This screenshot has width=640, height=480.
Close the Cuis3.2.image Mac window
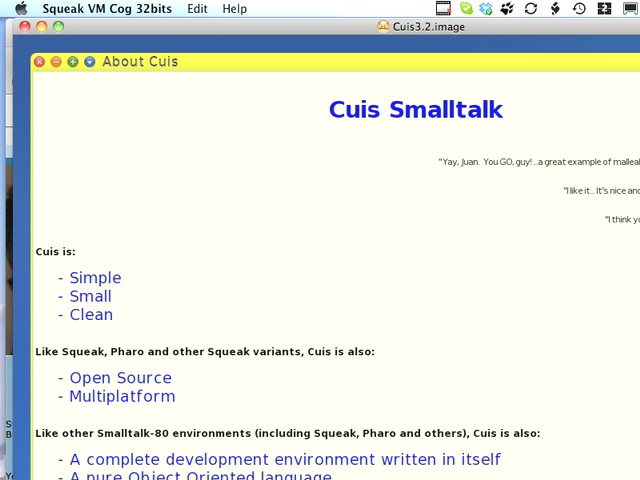coord(25,27)
